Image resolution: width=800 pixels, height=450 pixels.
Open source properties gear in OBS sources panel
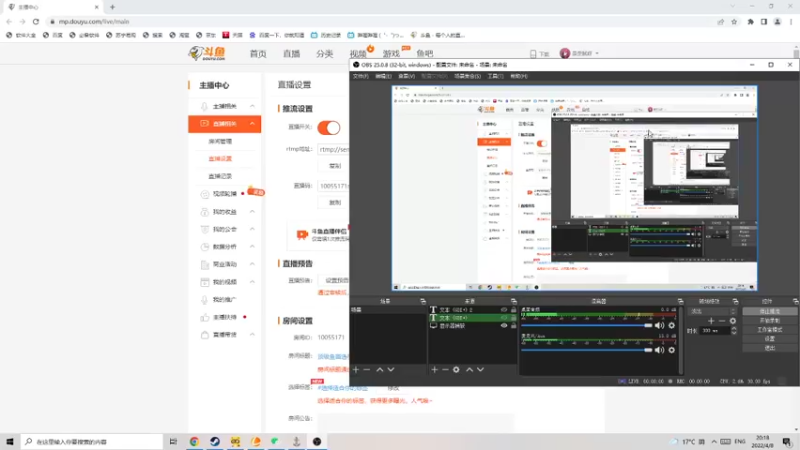(456, 369)
